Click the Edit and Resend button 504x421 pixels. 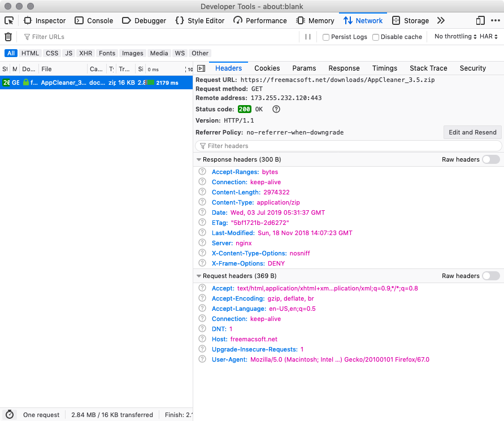(x=472, y=132)
